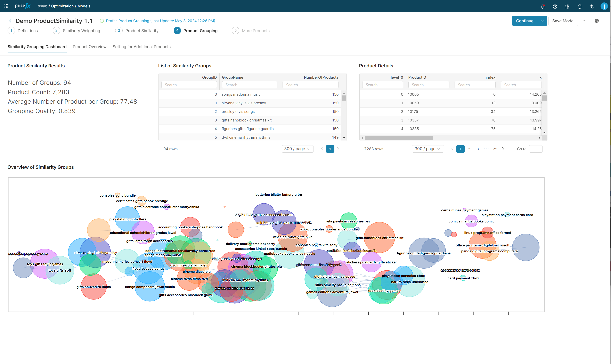Open the model settings gear icon

tap(597, 21)
